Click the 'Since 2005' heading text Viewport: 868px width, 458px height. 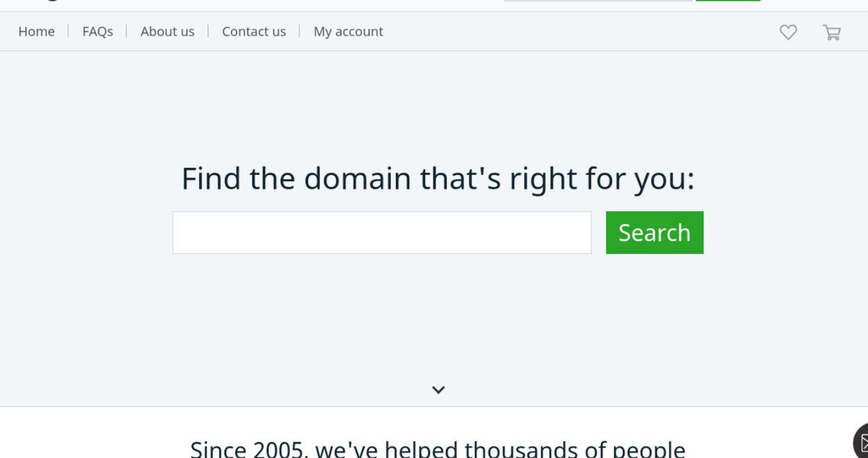click(x=438, y=449)
